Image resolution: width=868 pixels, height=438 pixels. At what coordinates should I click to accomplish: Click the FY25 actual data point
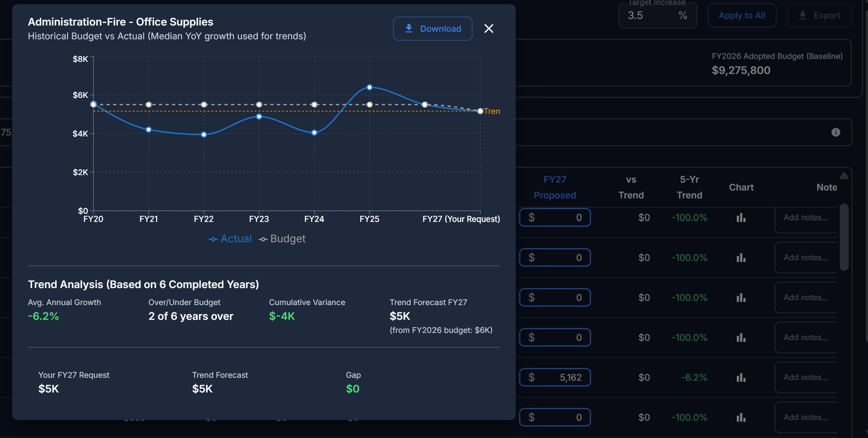pos(369,87)
